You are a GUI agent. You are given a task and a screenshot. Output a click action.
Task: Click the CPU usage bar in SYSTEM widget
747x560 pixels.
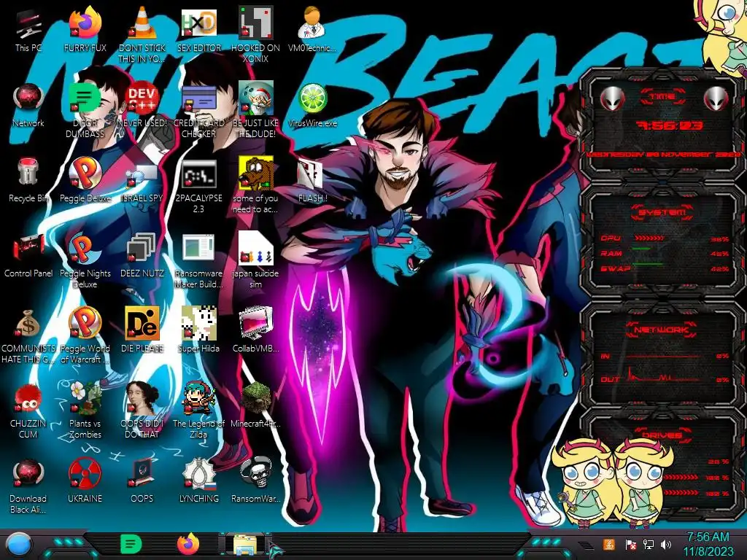click(649, 238)
